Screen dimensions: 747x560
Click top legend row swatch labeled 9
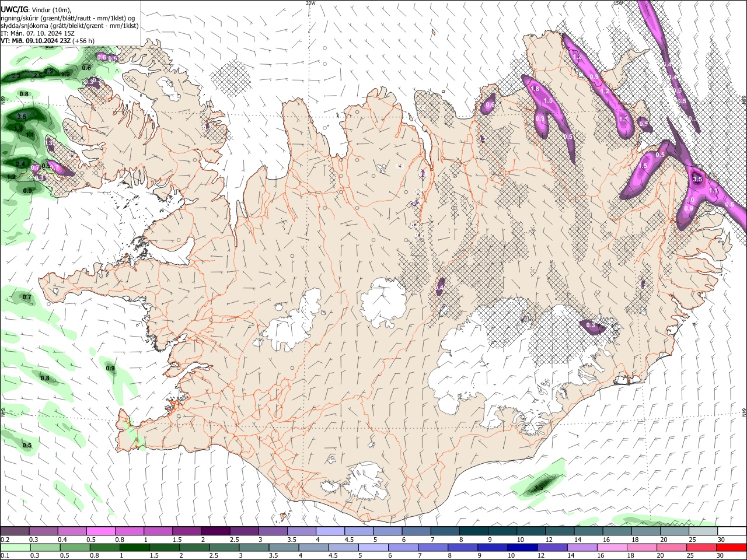502,531
